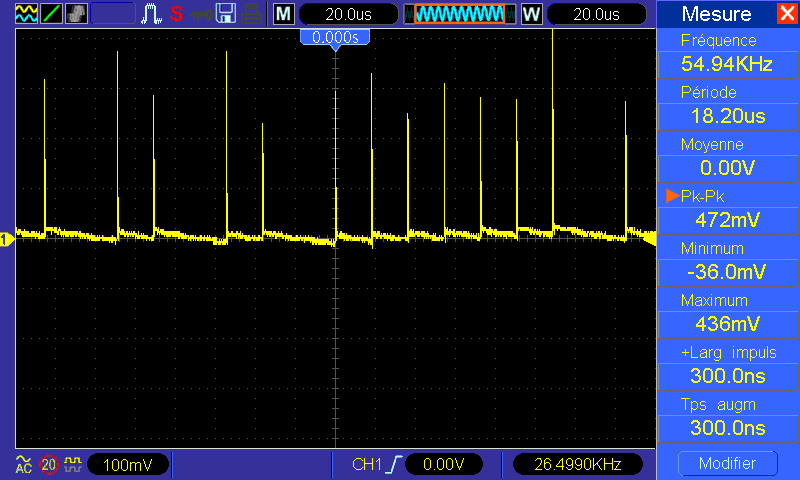
Task: Click the 0.000s trigger position marker
Action: (335, 36)
